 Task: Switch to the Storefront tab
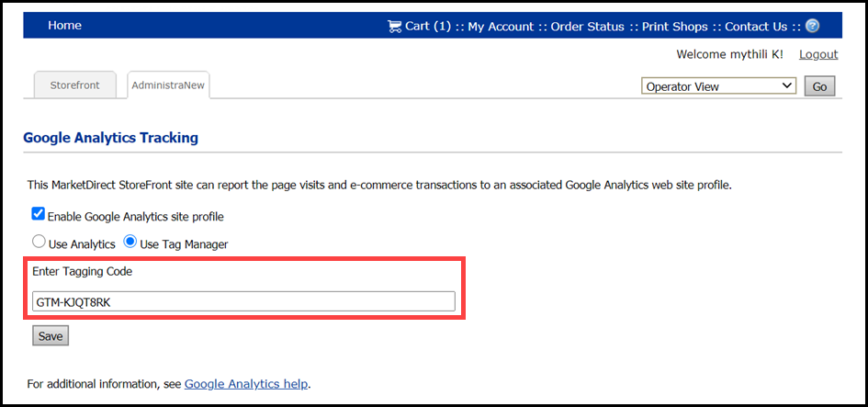[75, 85]
